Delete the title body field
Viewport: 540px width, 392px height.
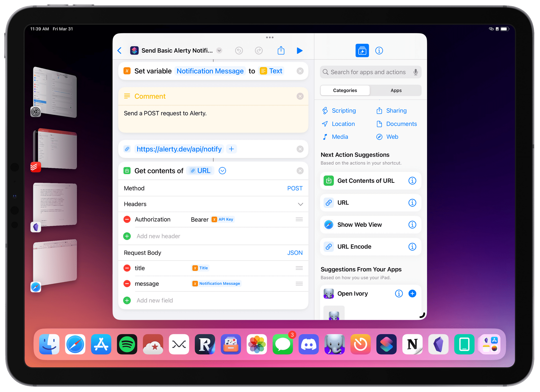(x=127, y=268)
